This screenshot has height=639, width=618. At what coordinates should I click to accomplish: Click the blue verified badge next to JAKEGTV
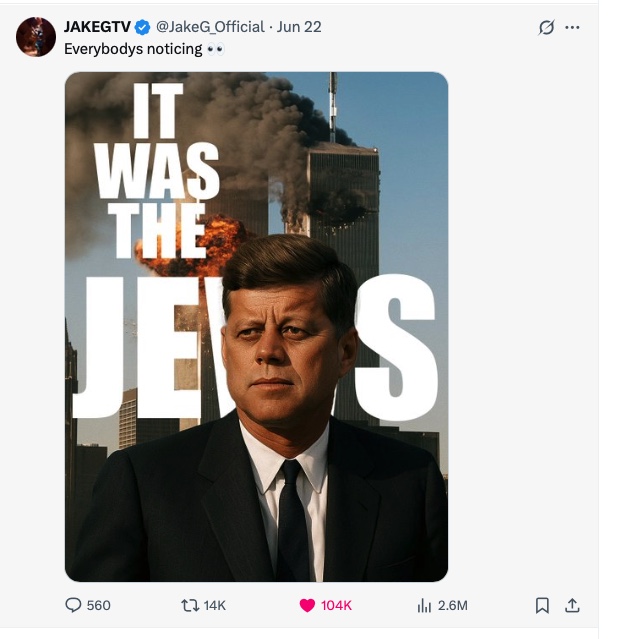(x=143, y=27)
